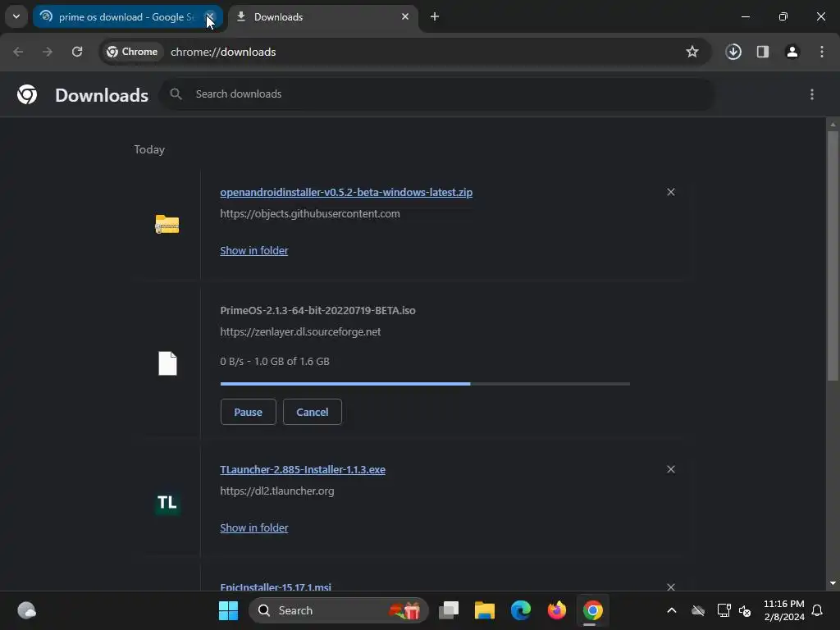The height and width of the screenshot is (630, 840).
Task: Open Task View on taskbar
Action: (x=449, y=610)
